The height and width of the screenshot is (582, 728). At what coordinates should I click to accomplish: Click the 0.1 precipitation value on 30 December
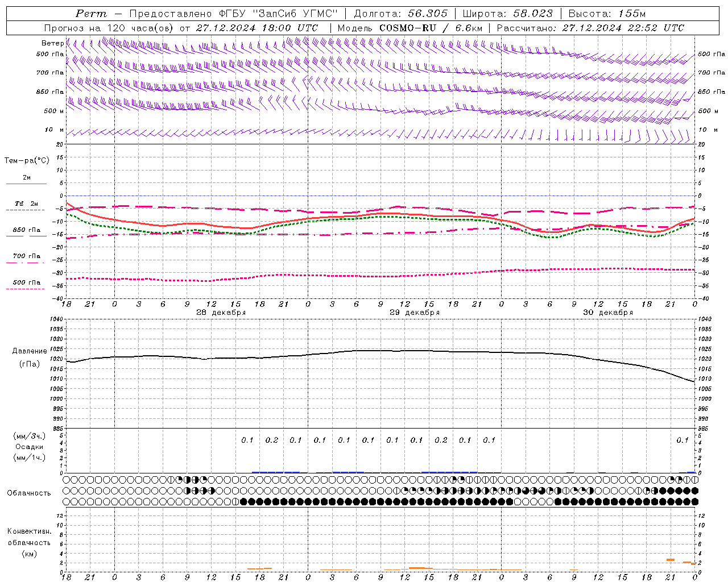point(682,440)
